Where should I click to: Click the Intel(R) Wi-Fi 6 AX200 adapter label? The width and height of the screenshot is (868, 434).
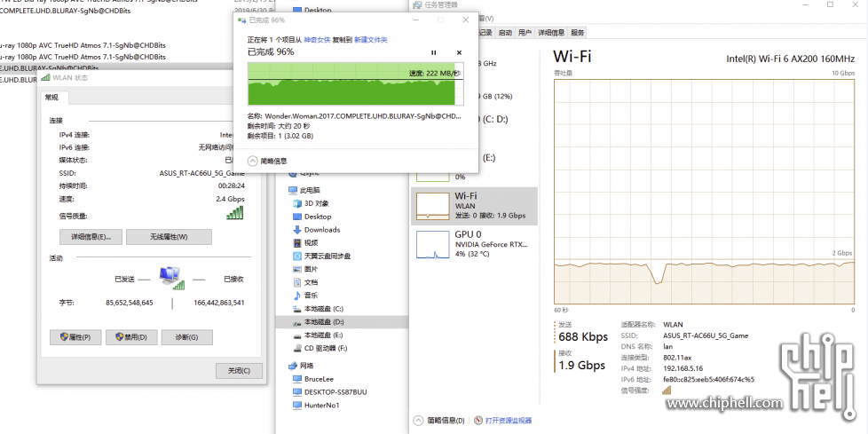coord(790,59)
